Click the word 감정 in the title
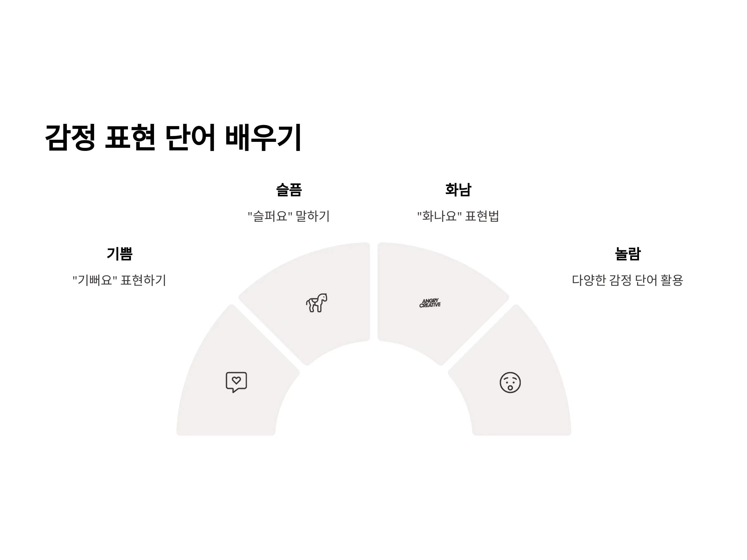 [70, 138]
